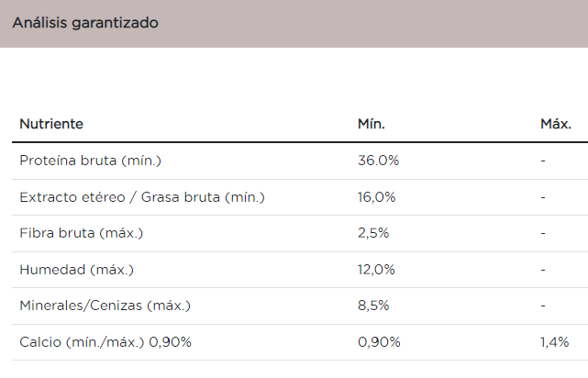Click the 1,4% calcium maximum value

pyautogui.click(x=554, y=342)
